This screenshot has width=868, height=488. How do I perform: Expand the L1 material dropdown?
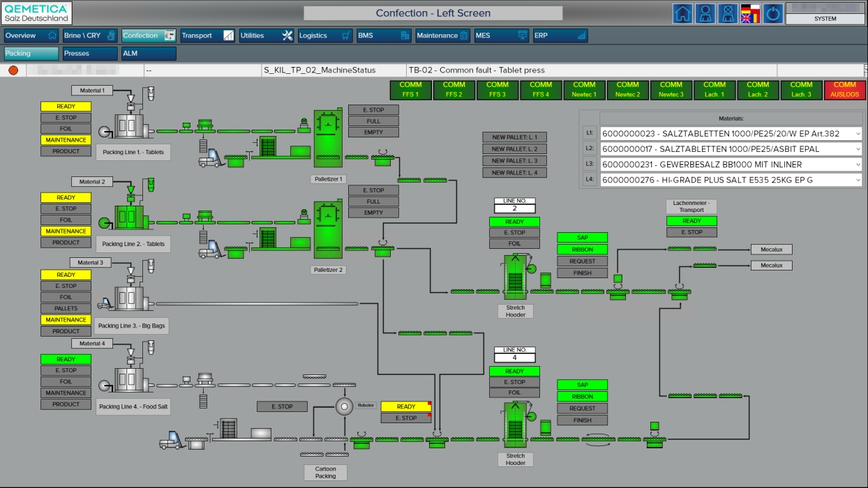point(858,133)
